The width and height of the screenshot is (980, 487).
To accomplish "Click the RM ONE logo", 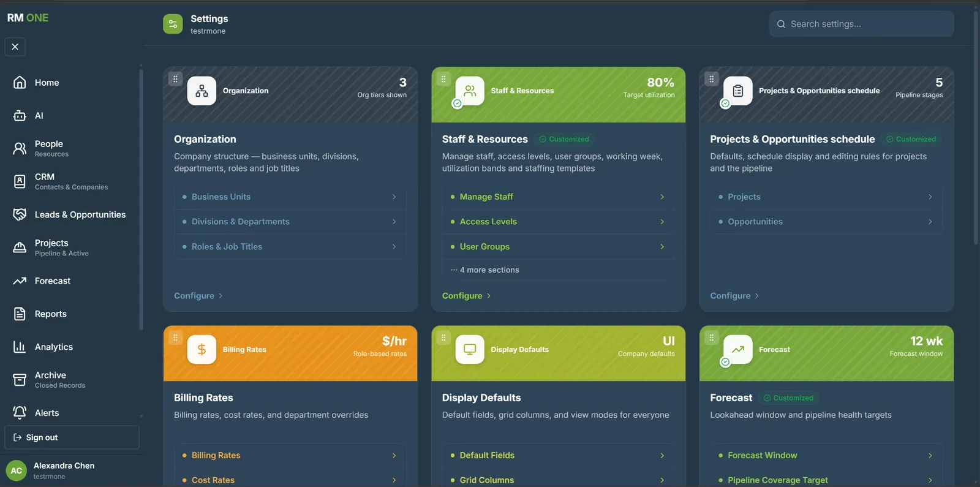I will (x=28, y=18).
